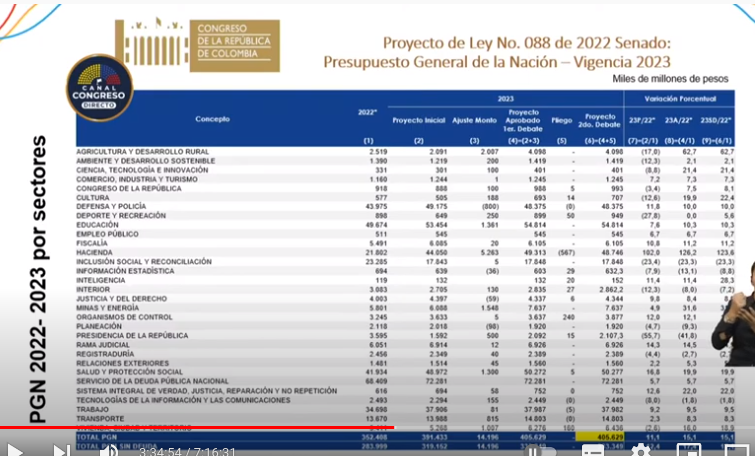Click the Organismos de Control Pliego value 240

pyautogui.click(x=569, y=317)
